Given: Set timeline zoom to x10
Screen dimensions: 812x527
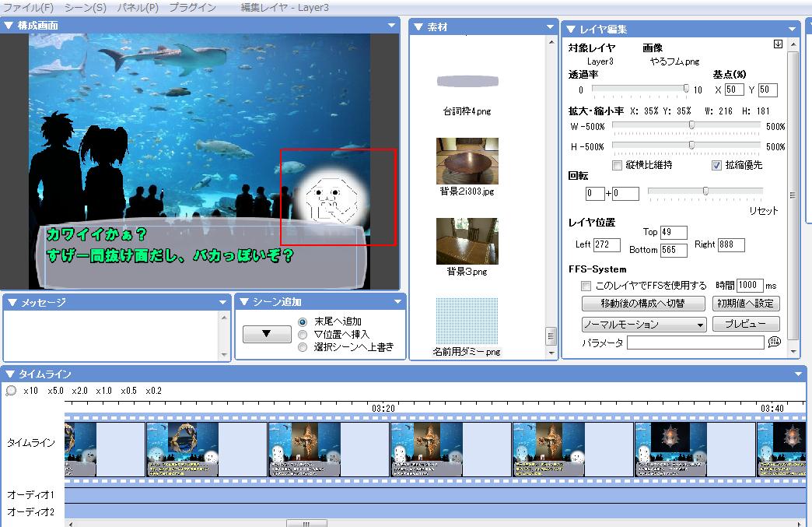Looking at the screenshot, I should coord(30,391).
